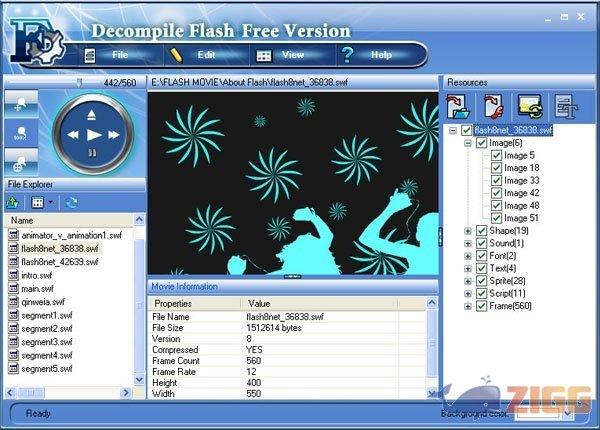Expand the Shape(19) tree node
The height and width of the screenshot is (430, 600).
pyautogui.click(x=467, y=231)
